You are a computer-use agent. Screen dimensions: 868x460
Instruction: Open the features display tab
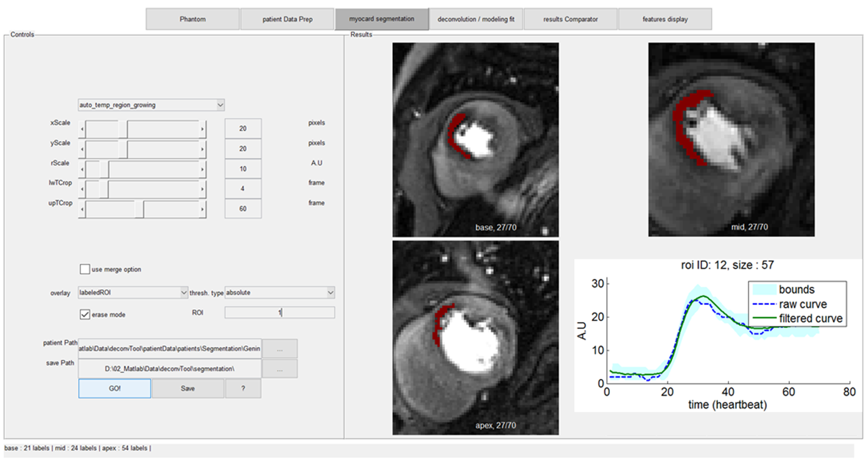point(665,19)
